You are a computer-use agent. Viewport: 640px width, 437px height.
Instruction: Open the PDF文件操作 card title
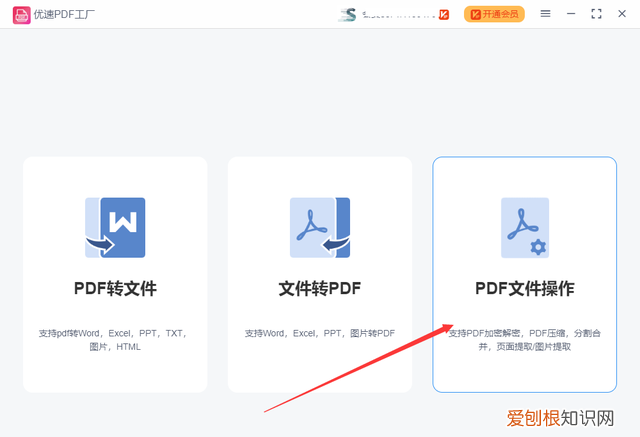point(525,288)
